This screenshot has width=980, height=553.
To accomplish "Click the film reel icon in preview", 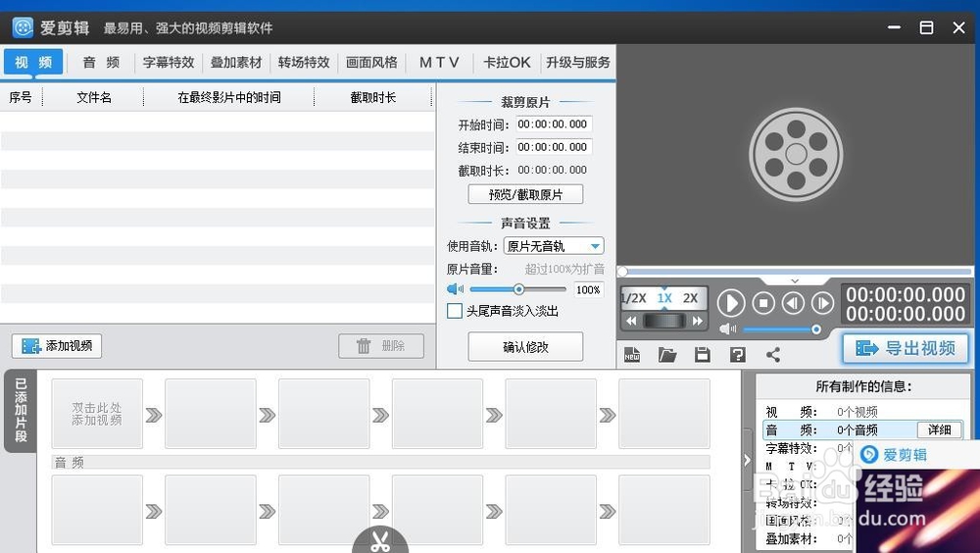I will point(796,155).
